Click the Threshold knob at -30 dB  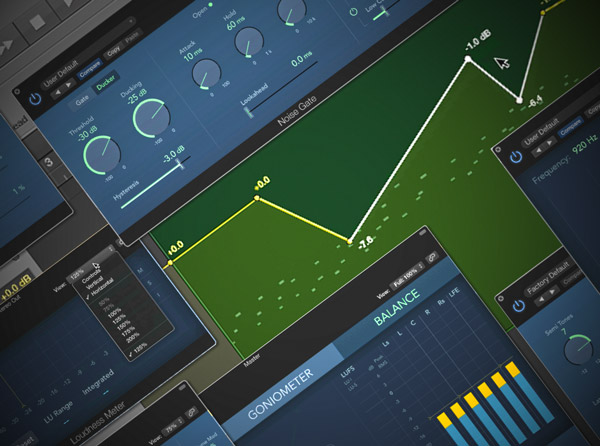coord(102,155)
